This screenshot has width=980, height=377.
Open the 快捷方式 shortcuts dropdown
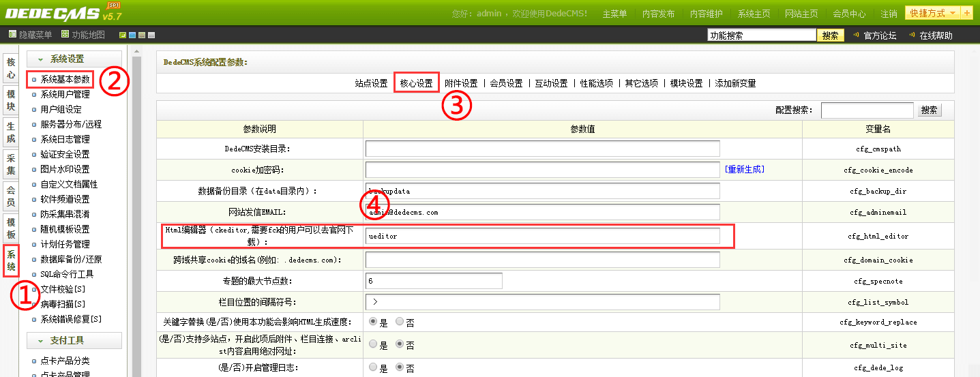coord(933,13)
